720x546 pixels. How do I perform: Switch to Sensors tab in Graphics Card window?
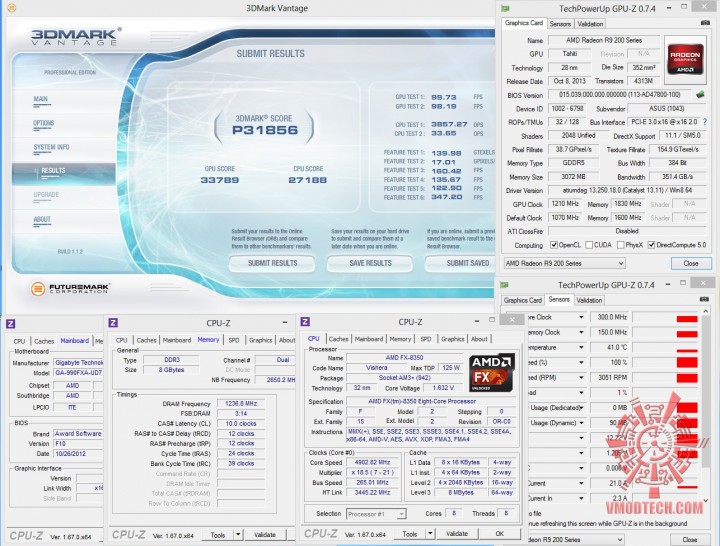(560, 24)
